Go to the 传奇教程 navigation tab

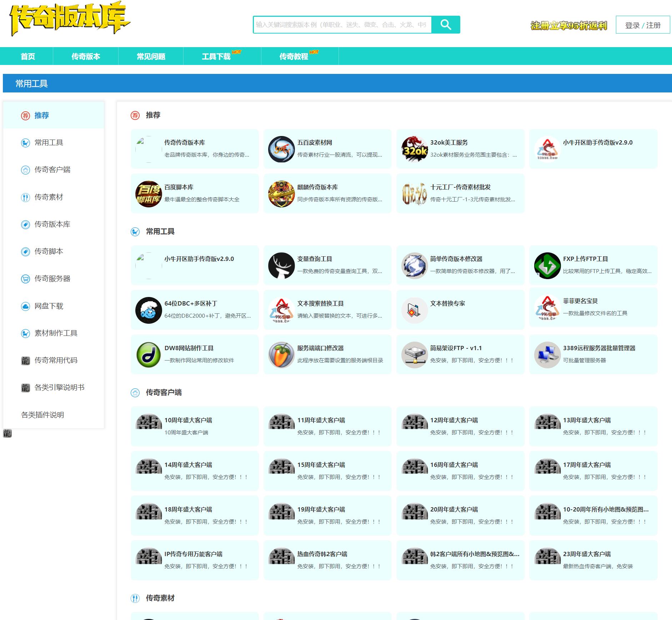click(294, 56)
